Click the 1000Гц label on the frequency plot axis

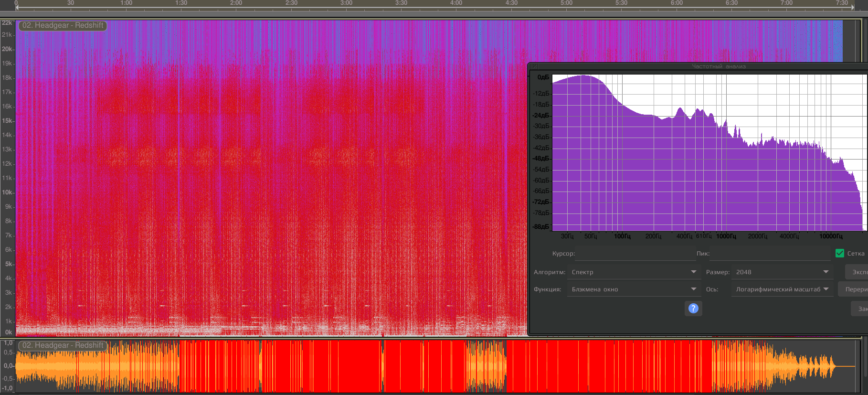click(x=726, y=236)
